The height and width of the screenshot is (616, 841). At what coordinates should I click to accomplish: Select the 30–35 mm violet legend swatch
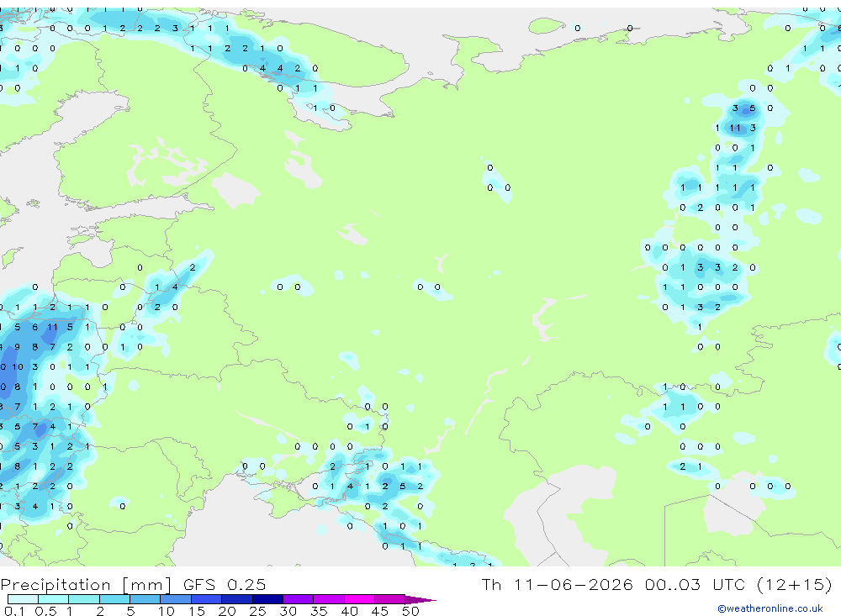pos(298,599)
